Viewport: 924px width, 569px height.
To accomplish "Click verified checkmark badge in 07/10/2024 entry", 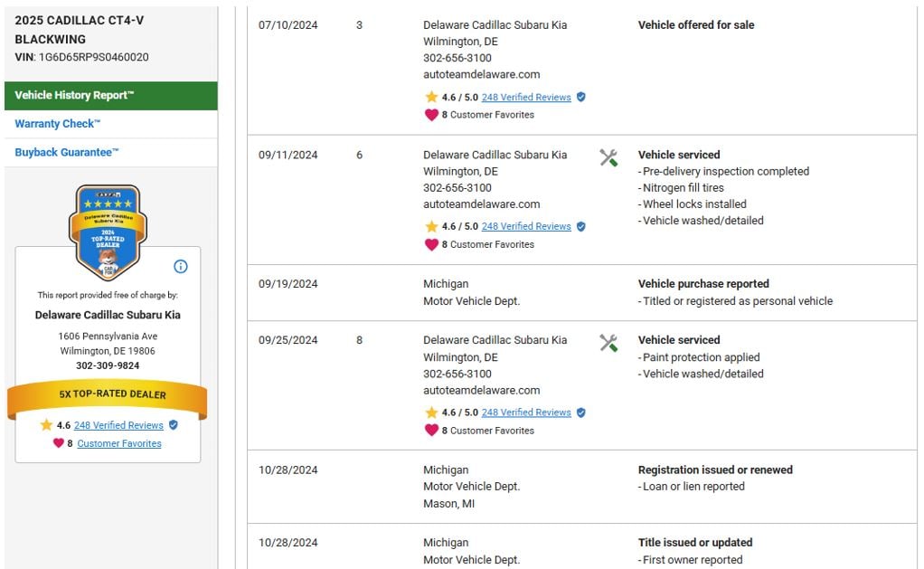I will [581, 97].
